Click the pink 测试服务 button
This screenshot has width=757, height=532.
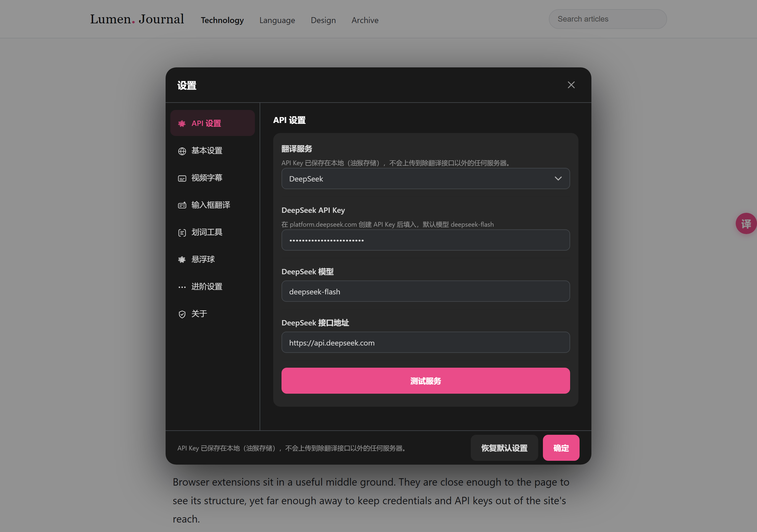tap(425, 381)
